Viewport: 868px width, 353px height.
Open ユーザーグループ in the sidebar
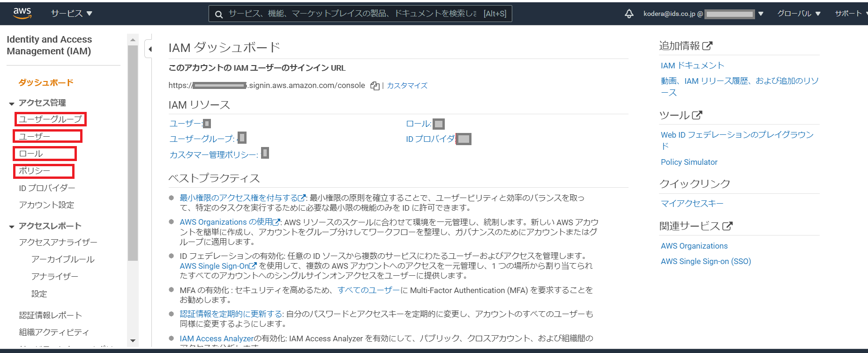50,119
